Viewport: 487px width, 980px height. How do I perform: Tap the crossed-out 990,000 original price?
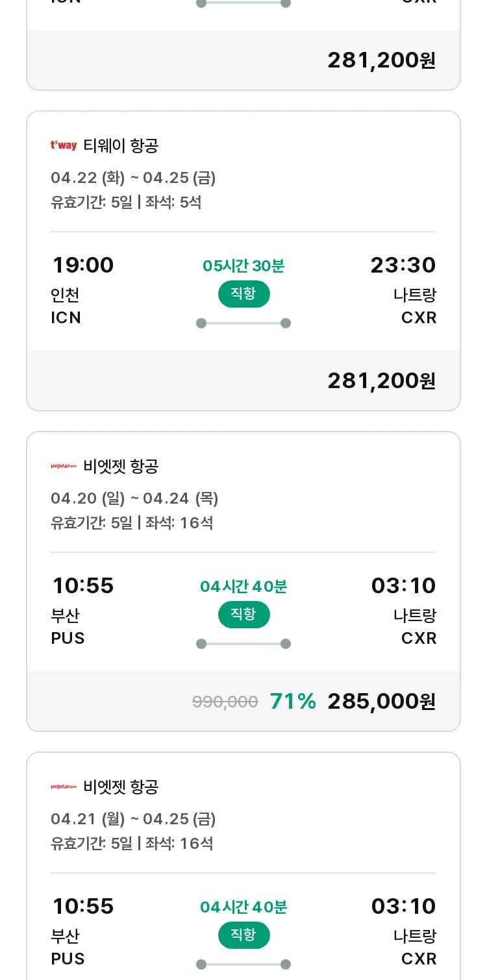[x=225, y=702]
